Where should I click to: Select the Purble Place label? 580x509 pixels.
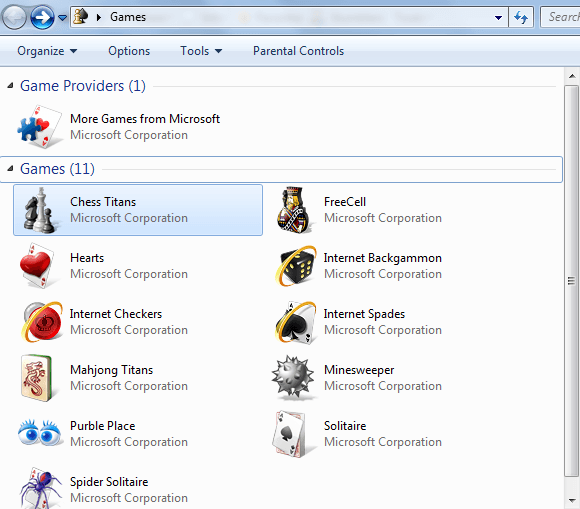click(102, 426)
